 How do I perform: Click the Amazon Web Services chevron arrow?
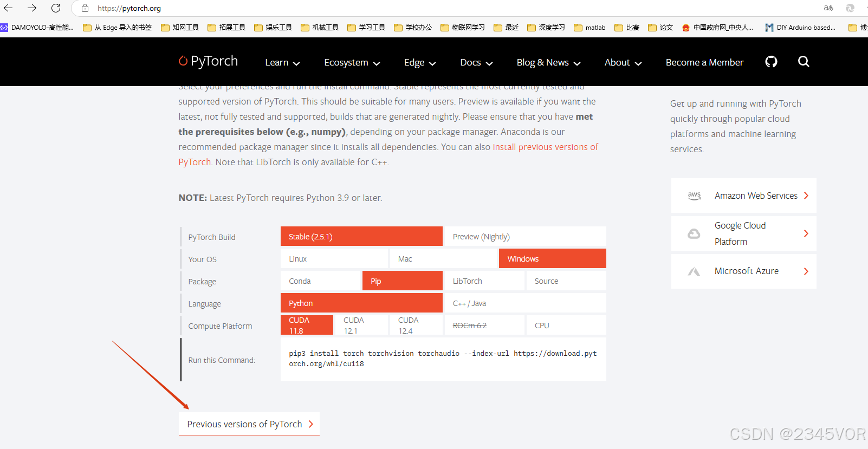click(x=806, y=196)
